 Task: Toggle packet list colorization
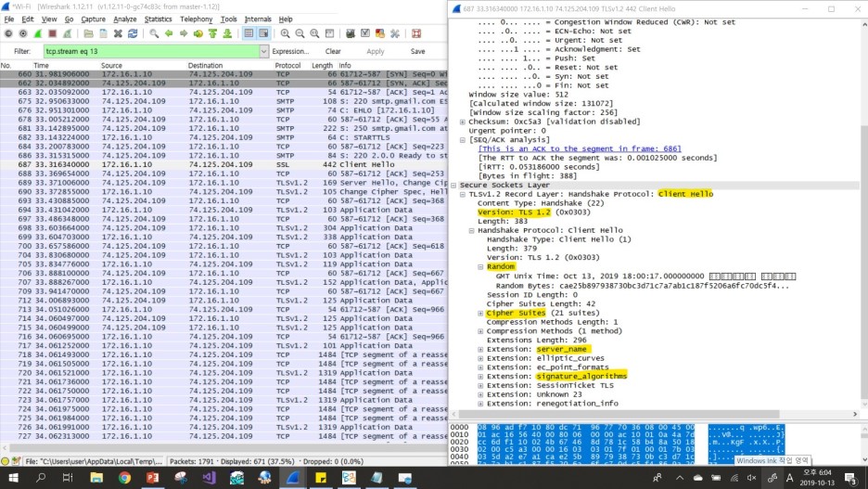249,33
